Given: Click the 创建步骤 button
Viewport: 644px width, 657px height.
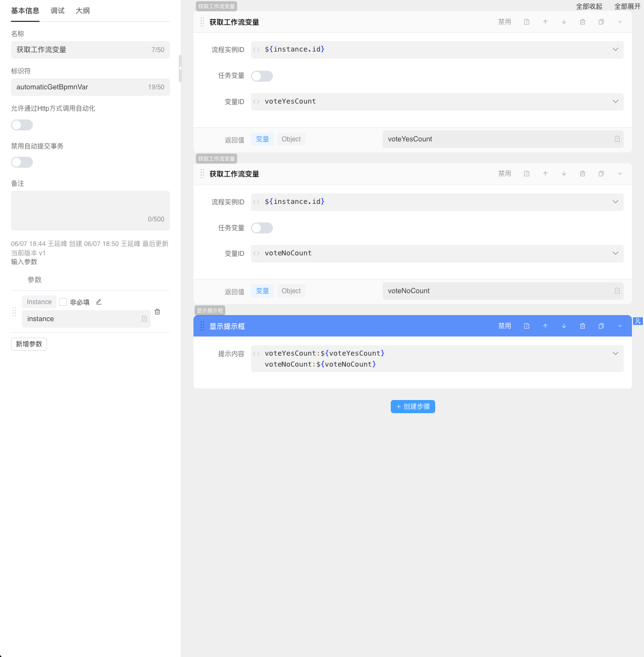Looking at the screenshot, I should (x=413, y=407).
